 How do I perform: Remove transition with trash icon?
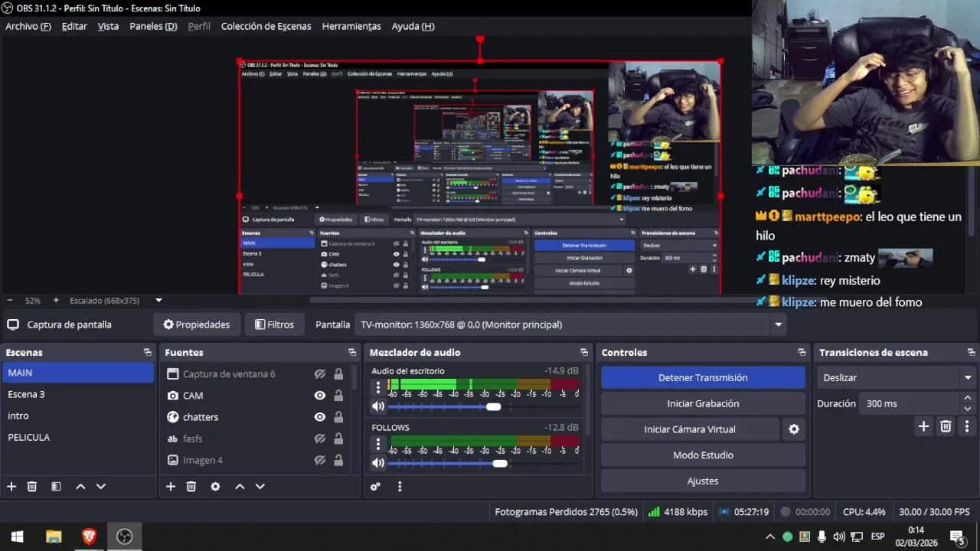(946, 427)
